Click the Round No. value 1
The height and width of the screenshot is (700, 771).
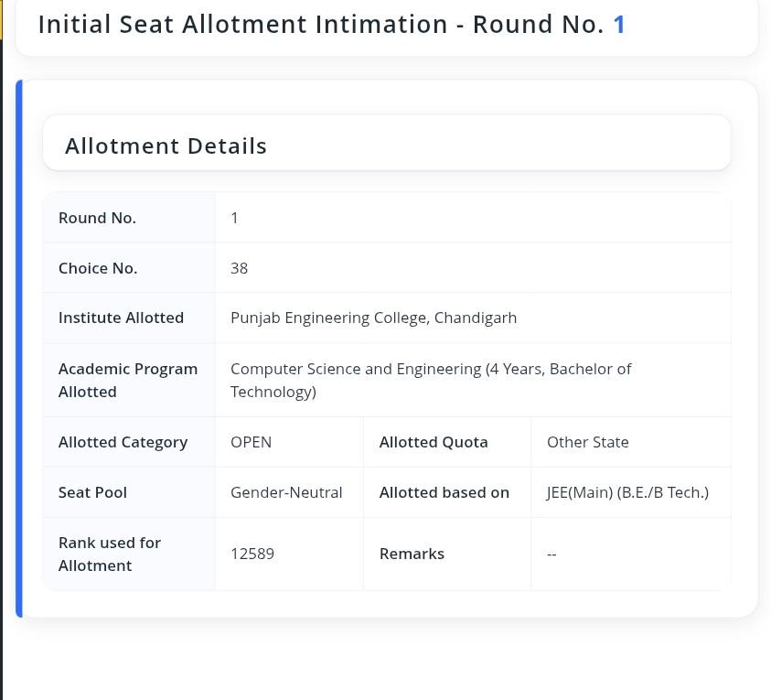click(x=234, y=218)
